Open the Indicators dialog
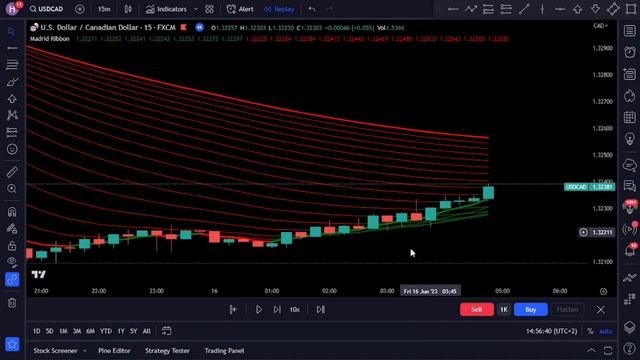 click(167, 9)
